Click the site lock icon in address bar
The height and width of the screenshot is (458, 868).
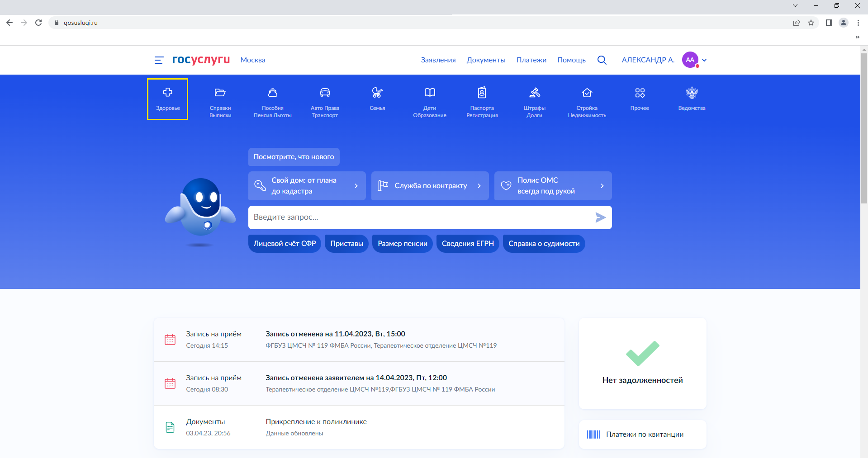(x=57, y=23)
